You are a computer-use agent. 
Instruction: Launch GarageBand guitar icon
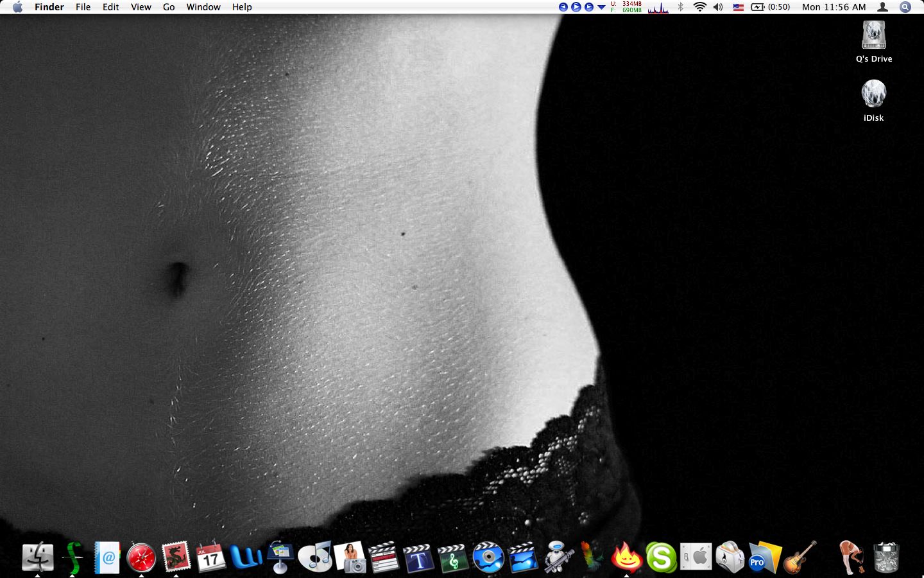click(x=800, y=557)
